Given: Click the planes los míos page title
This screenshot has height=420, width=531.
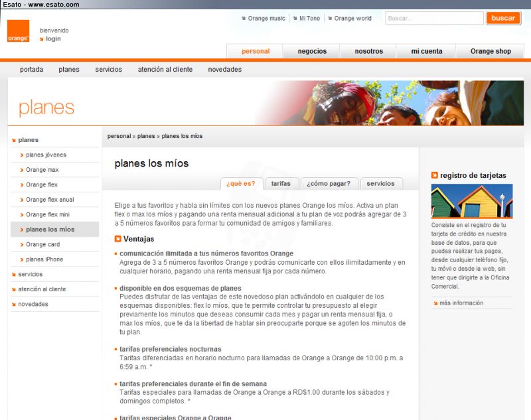Looking at the screenshot, I should (151, 163).
